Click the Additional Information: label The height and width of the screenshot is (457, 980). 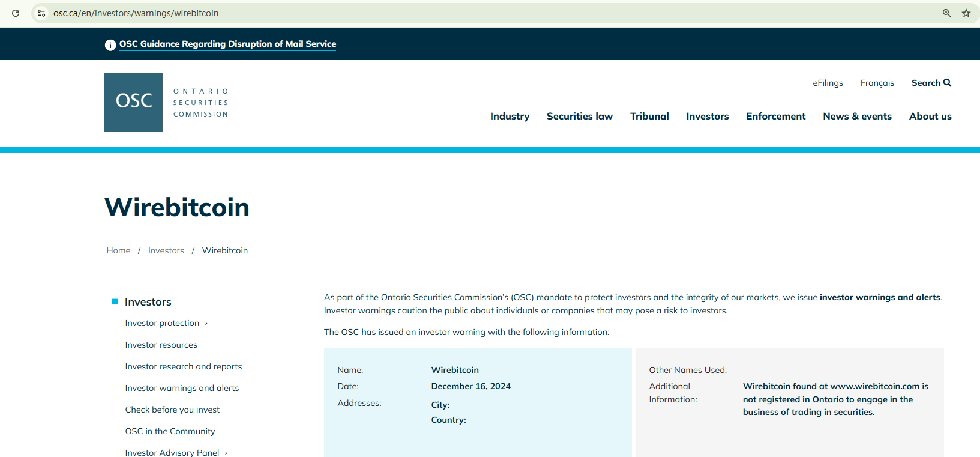click(x=673, y=393)
